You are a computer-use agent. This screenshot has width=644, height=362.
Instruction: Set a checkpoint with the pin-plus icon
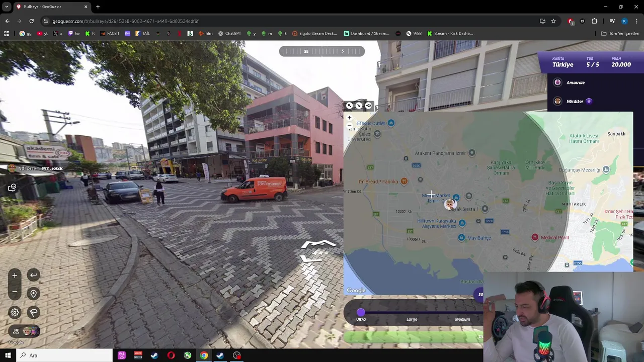(x=33, y=294)
